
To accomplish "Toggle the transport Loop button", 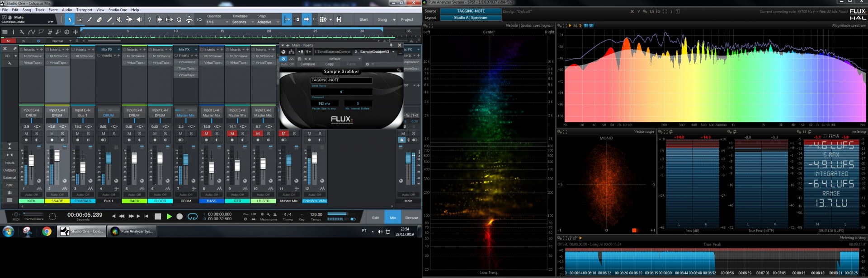I will tap(192, 217).
